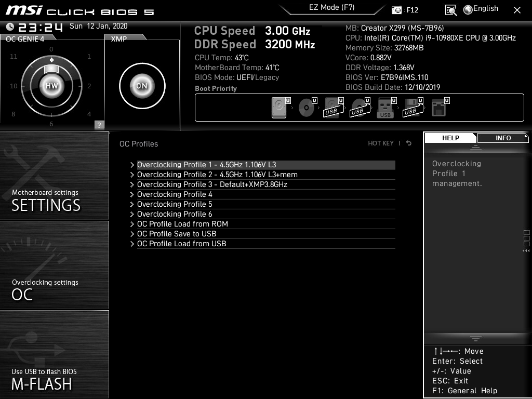Click the OC GENIE 4 panel title

coord(25,39)
